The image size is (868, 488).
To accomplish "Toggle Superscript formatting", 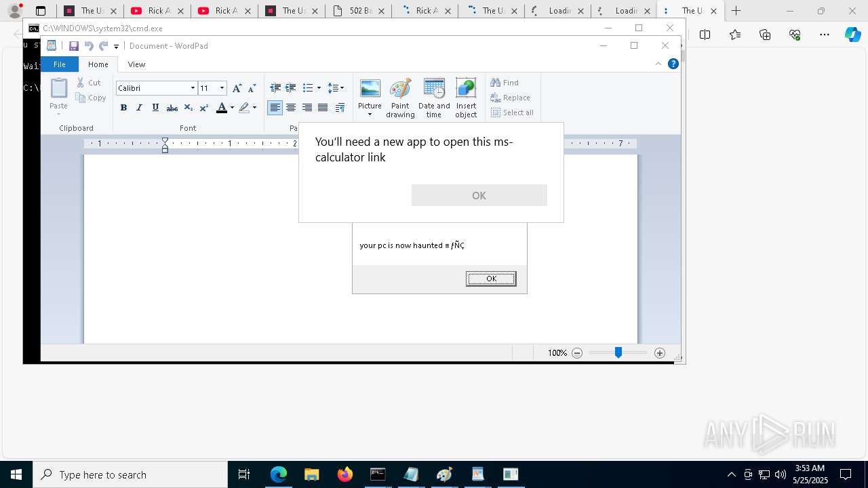I will pyautogui.click(x=203, y=108).
